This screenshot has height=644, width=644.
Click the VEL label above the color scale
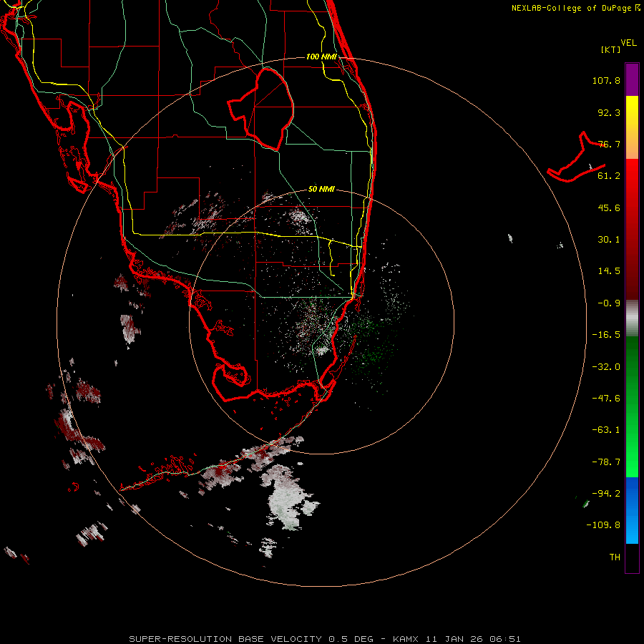628,43
